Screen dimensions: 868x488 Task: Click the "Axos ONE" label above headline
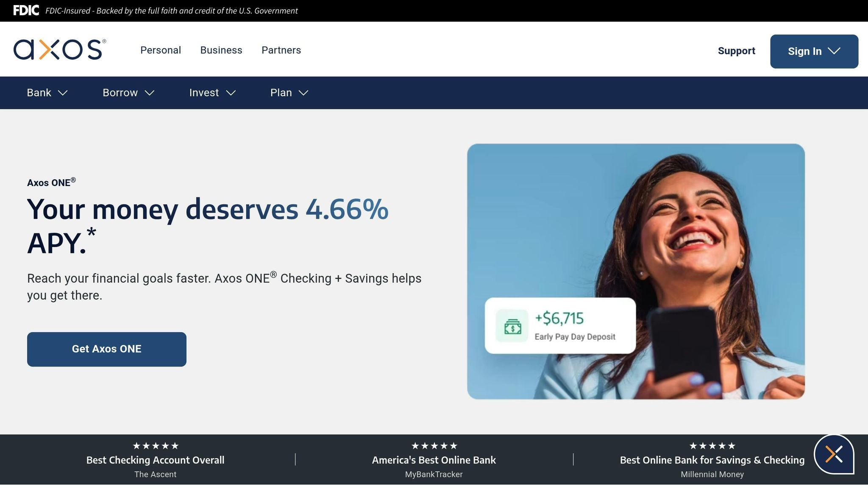[51, 182]
